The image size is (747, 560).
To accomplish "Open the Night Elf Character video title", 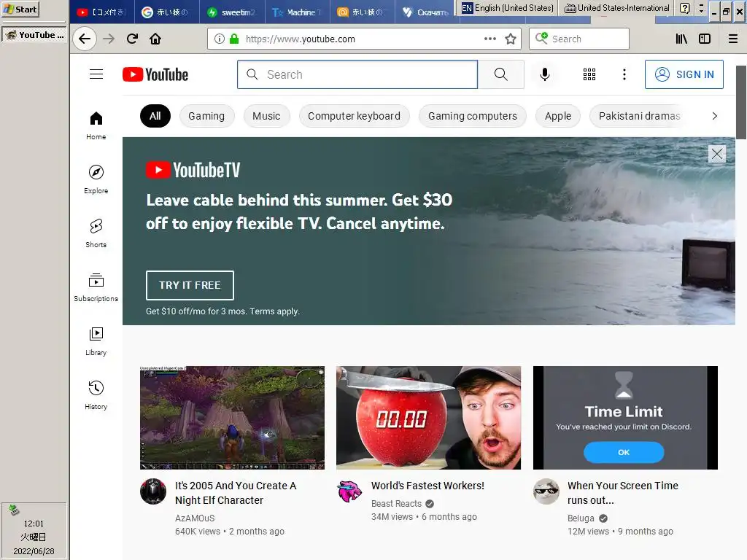I will (236, 493).
